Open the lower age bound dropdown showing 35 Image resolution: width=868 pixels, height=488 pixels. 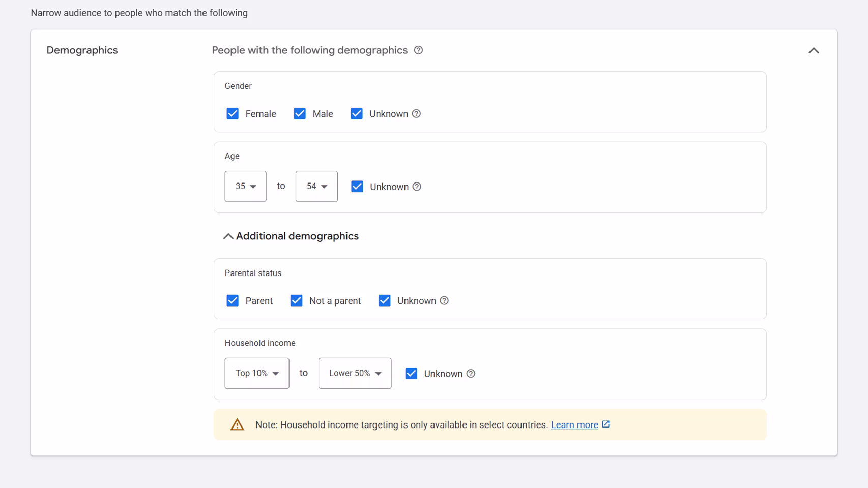tap(245, 186)
